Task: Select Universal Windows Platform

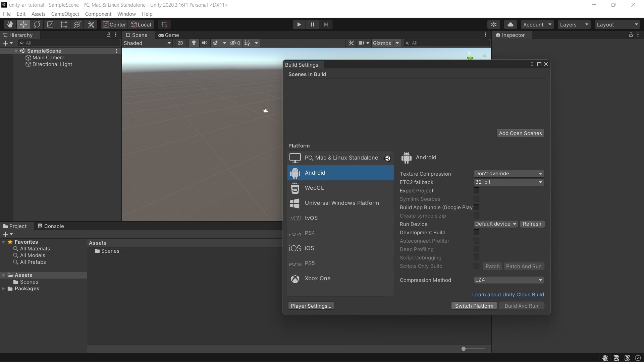Action: [x=340, y=203]
